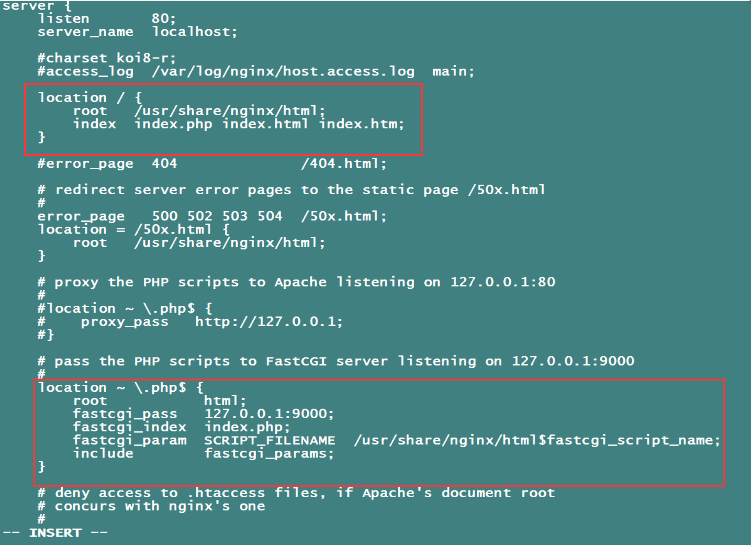Click the 'pass the PHP scripts to FastCGI' comment
Image resolution: width=751 pixels, height=546 pixels.
(335, 361)
